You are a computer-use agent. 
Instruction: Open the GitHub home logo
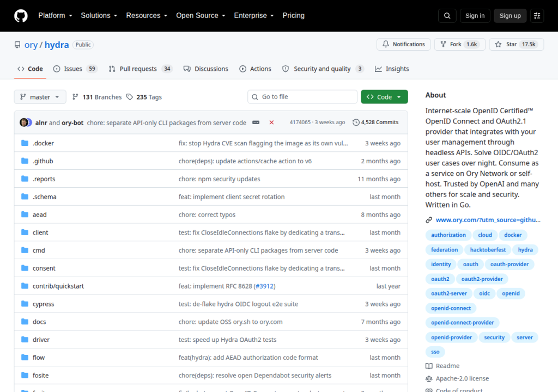21,16
